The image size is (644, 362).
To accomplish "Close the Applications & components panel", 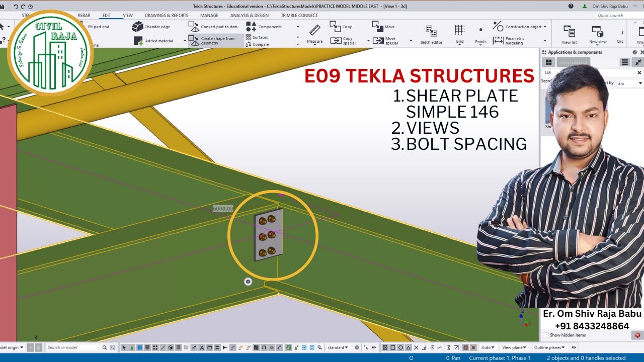I will point(641,52).
